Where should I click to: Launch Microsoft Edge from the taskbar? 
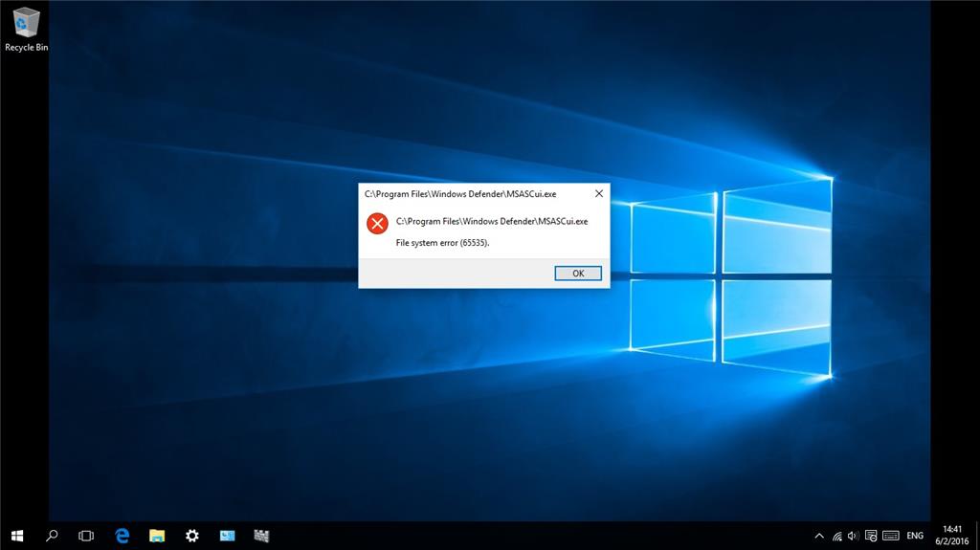(122, 536)
